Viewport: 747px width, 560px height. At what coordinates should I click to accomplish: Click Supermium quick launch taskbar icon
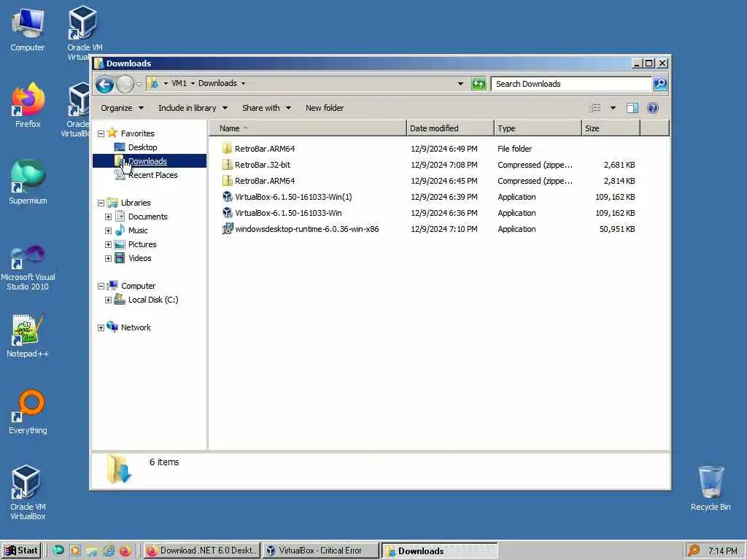[58, 551]
